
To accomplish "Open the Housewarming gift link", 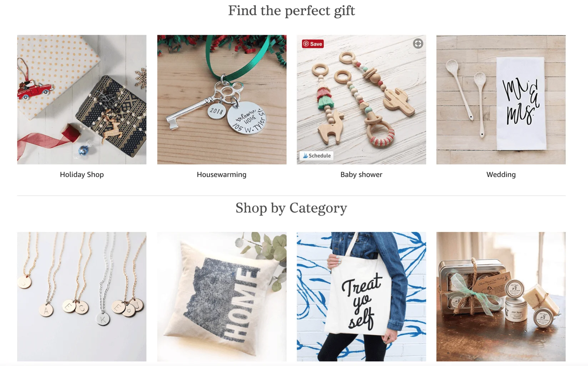I will pos(222,174).
